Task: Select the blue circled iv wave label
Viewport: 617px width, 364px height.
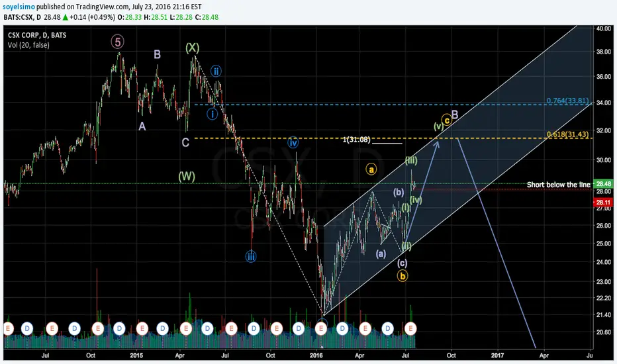Action: (x=293, y=142)
